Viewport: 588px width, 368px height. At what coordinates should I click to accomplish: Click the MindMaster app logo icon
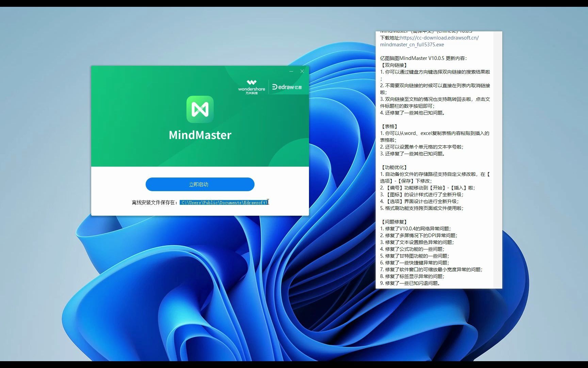[200, 109]
